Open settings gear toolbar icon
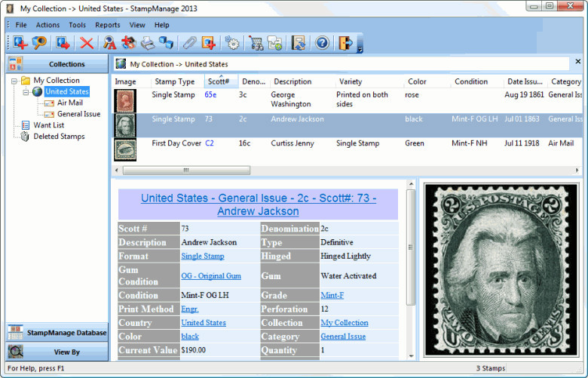Viewport: 588px width, 378px height. click(232, 43)
